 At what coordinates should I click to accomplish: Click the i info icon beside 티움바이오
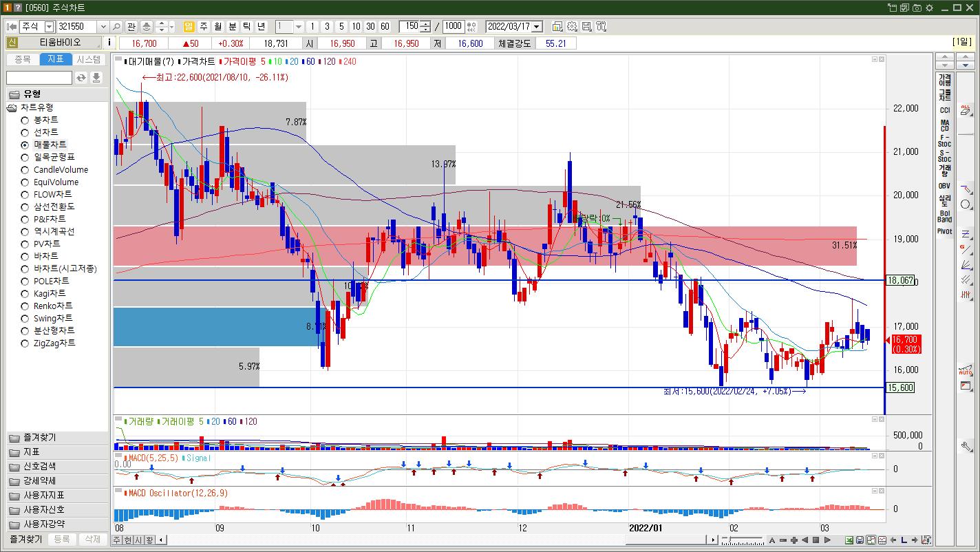[109, 43]
